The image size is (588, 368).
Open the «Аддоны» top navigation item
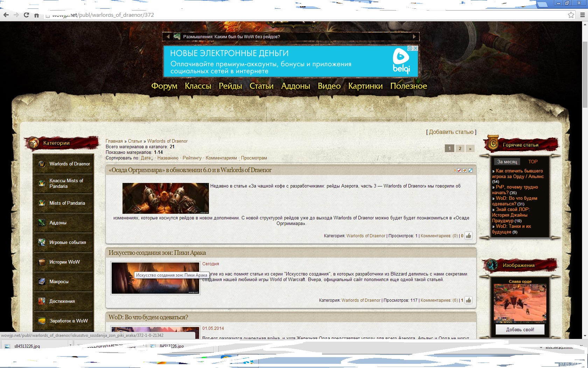(295, 86)
